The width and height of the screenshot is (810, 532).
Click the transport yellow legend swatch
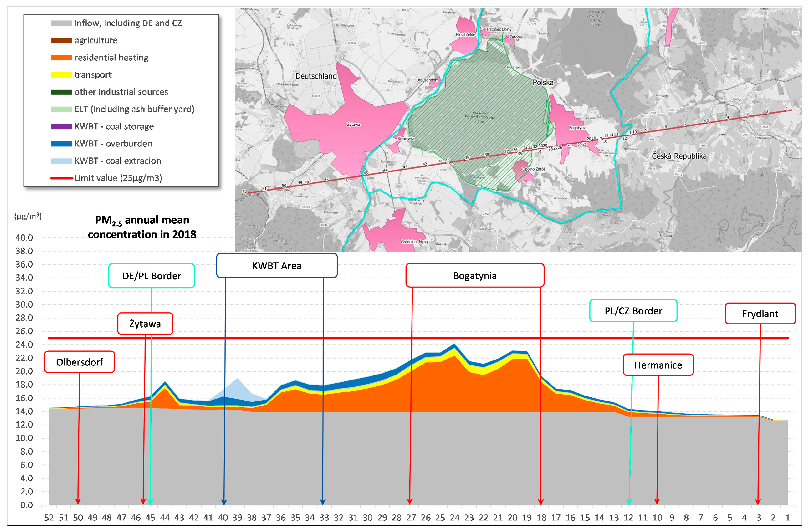[62, 75]
